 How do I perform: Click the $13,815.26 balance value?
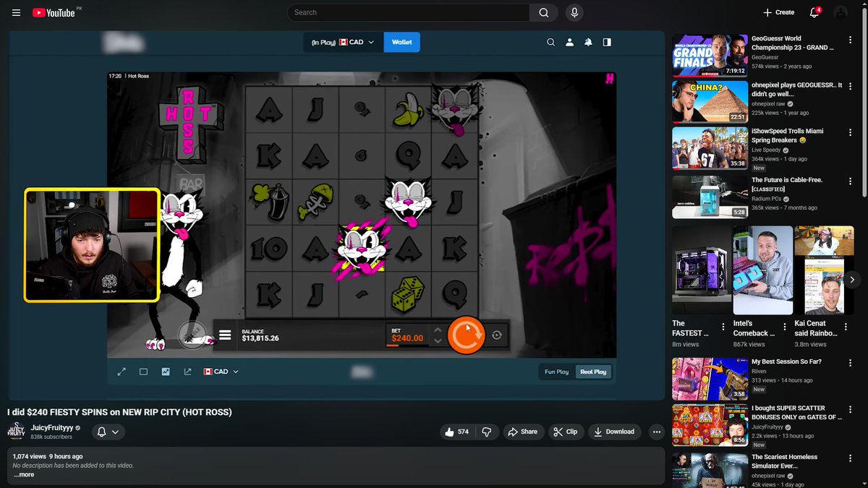[260, 338]
